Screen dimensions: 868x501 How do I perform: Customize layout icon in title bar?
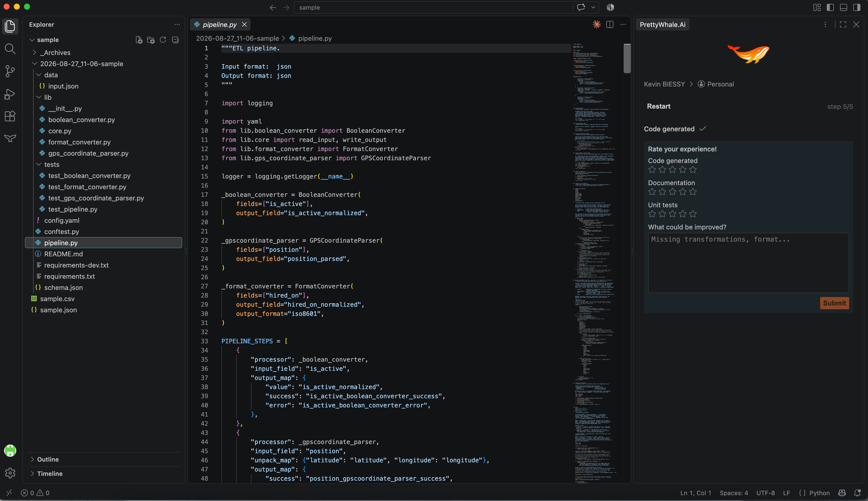tap(817, 7)
